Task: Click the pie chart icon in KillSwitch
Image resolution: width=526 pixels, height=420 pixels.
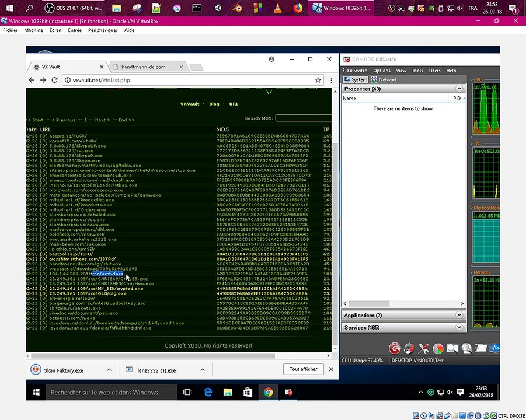Action: (438, 349)
